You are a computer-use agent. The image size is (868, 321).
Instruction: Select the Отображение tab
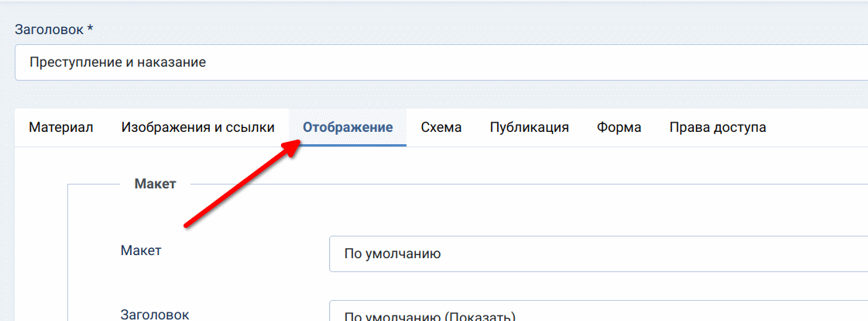[348, 127]
